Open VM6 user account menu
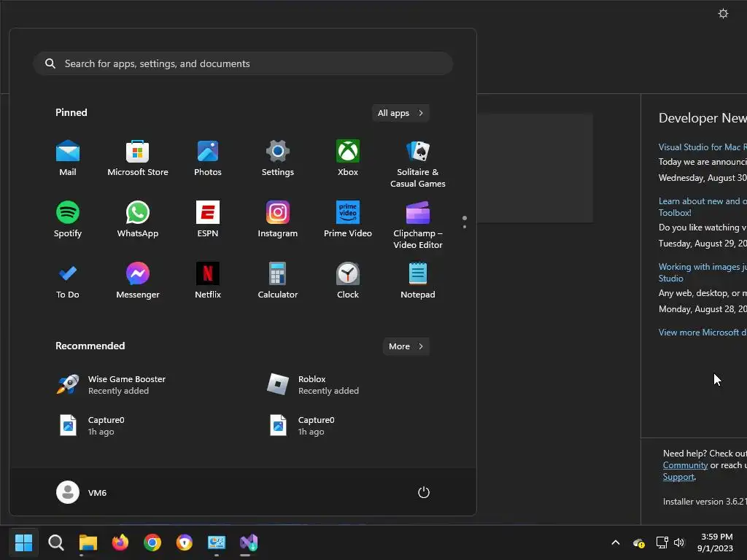 click(82, 492)
